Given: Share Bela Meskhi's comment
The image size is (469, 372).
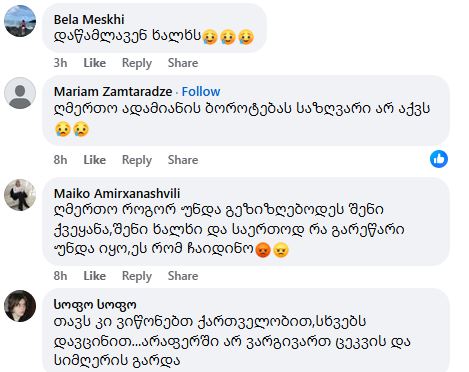Looking at the screenshot, I should coord(183,63).
